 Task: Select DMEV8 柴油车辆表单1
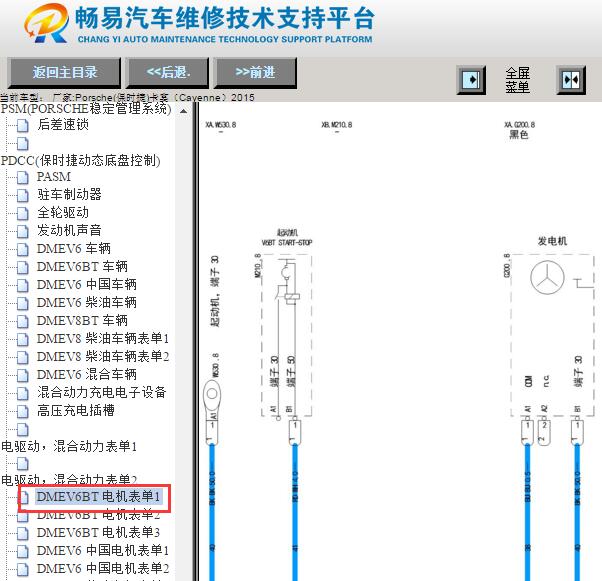coord(103,338)
